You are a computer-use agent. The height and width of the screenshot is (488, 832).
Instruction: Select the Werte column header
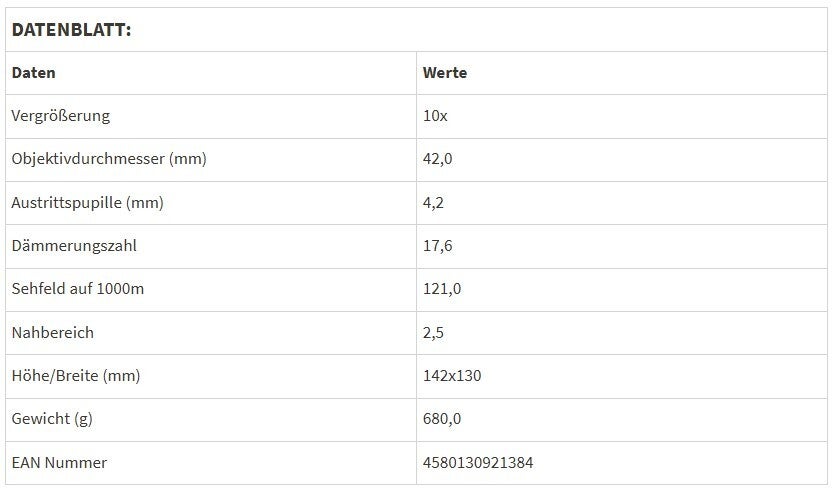pos(444,73)
